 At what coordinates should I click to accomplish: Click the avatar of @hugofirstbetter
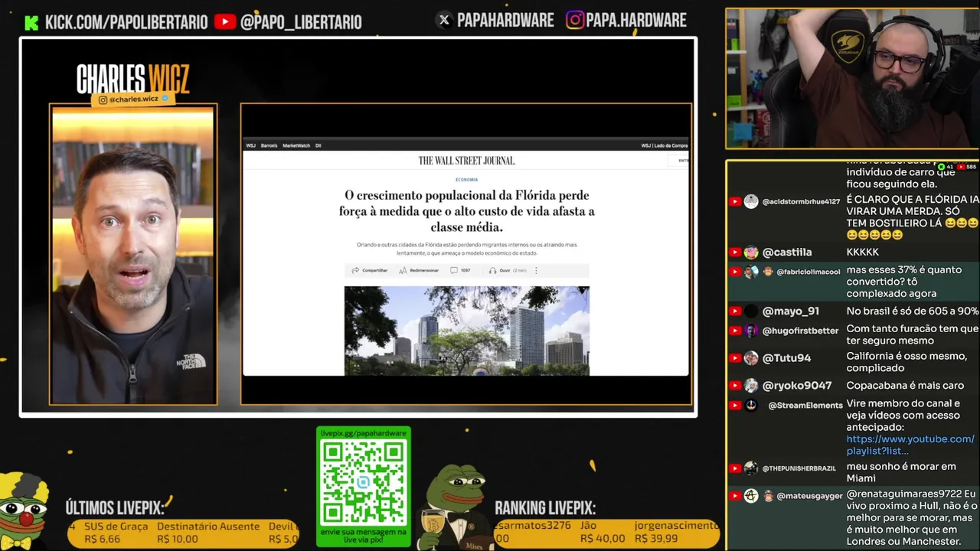751,331
